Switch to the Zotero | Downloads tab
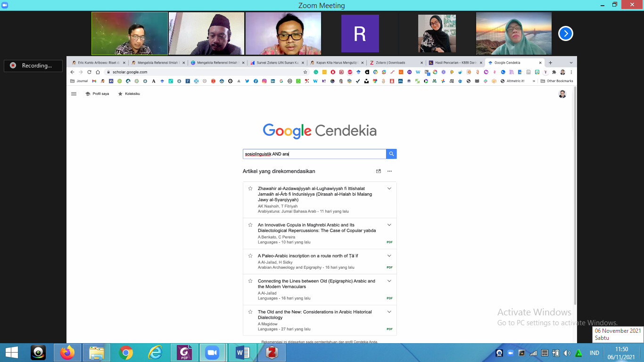Viewport: 644px width, 362px height. click(x=389, y=63)
